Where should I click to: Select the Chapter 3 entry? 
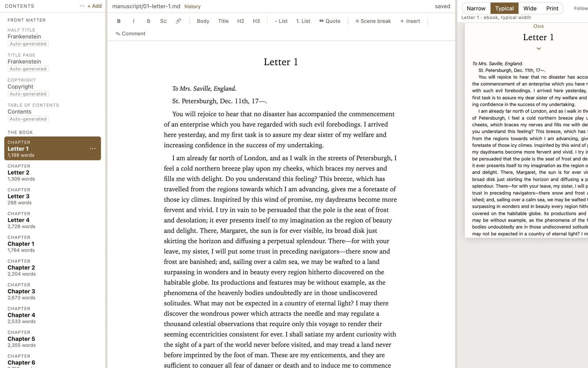[53, 291]
